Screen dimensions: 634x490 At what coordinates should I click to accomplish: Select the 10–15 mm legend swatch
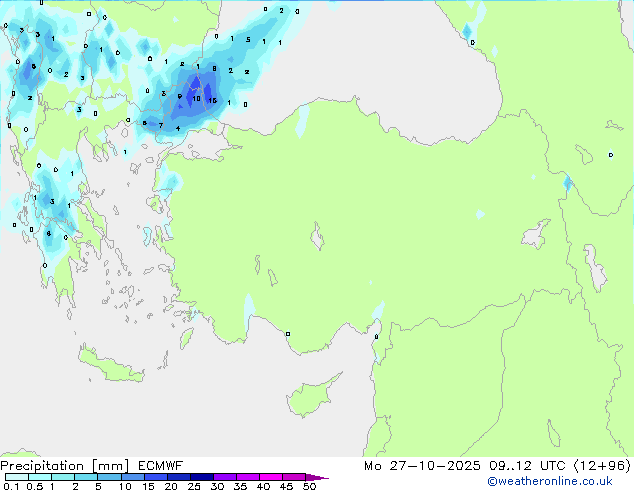132,477
